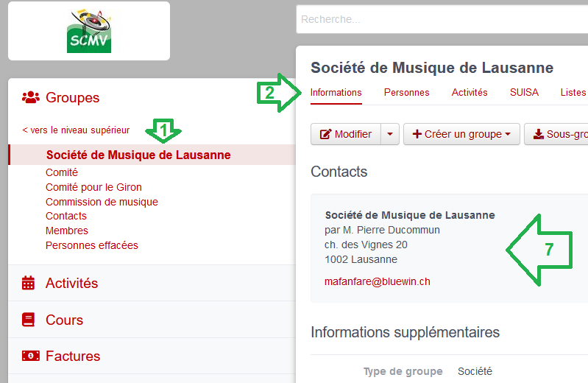Screen dimensions: 588x383
Task: Select the SUISA tab
Action: tap(524, 92)
